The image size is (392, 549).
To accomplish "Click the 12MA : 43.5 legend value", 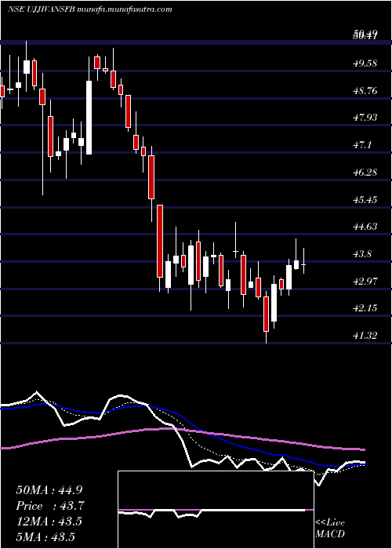I will 49,522.
